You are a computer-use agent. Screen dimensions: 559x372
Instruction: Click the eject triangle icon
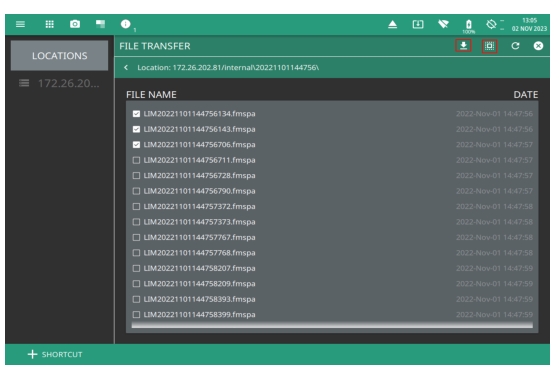pyautogui.click(x=393, y=24)
